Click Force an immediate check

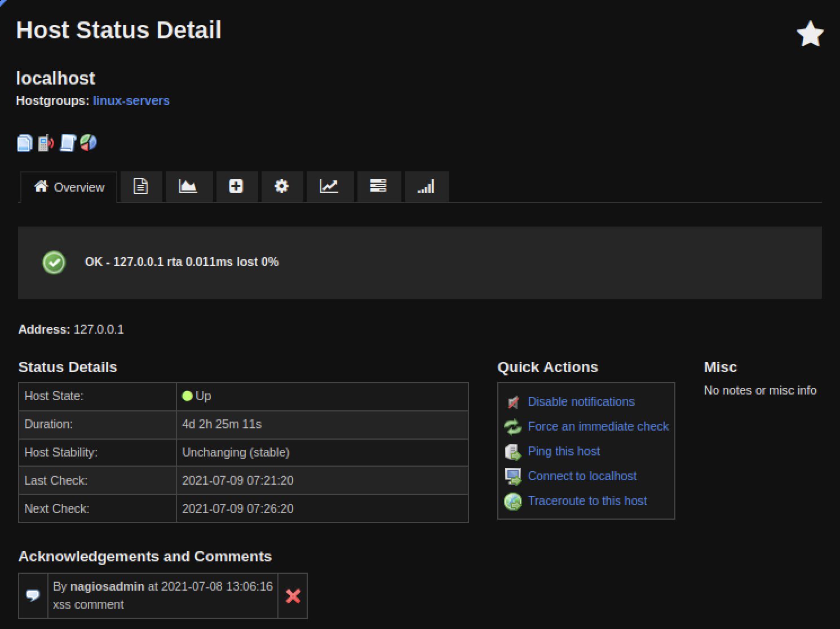[598, 426]
